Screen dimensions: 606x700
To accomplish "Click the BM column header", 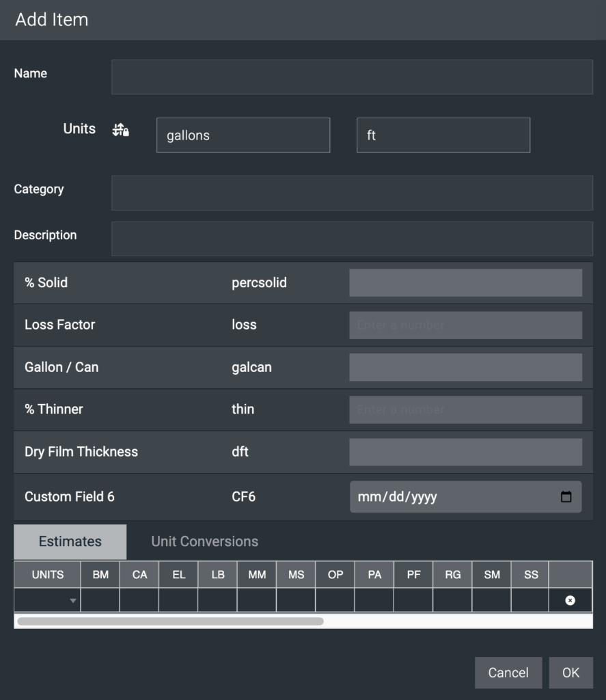I will pos(100,574).
